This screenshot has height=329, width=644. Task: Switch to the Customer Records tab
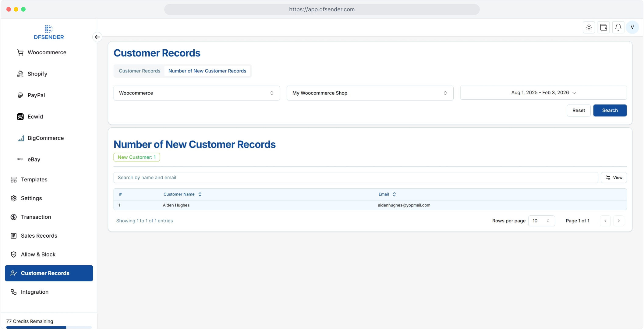click(x=140, y=71)
